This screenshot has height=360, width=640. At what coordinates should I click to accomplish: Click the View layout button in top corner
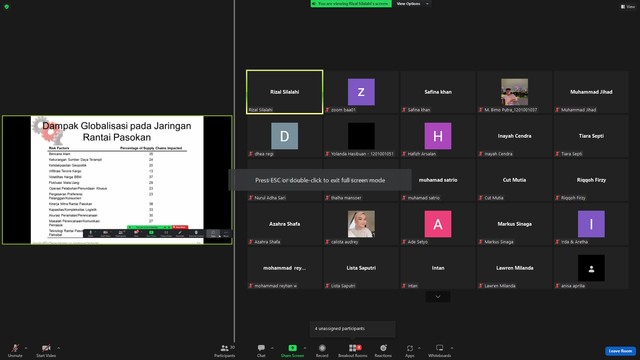(x=628, y=7)
